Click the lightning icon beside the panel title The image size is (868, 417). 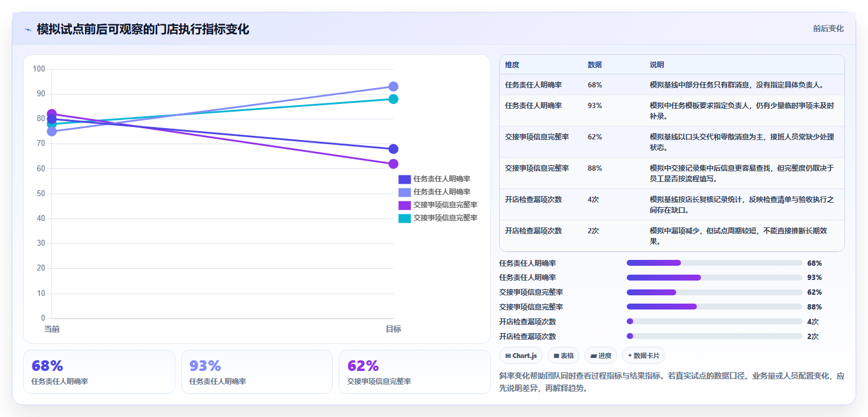28,30
